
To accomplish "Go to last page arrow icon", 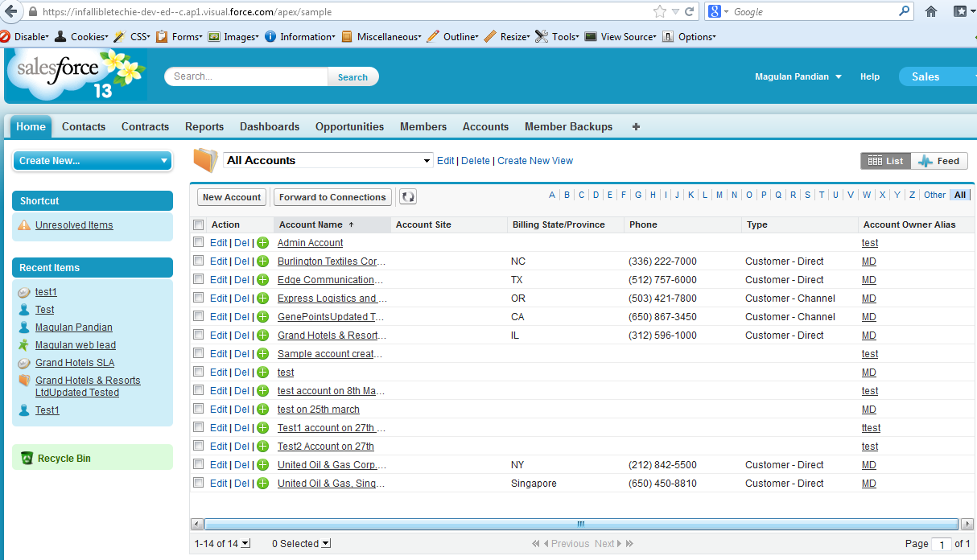I will [629, 544].
